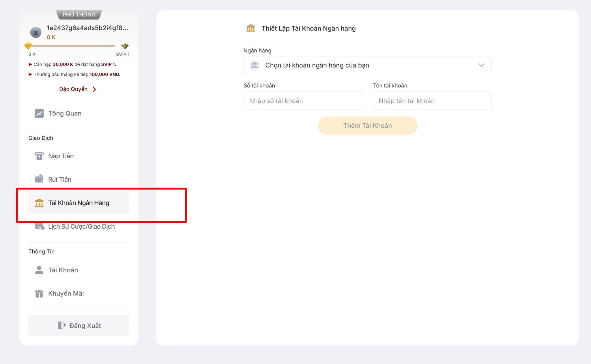Click the SVIP 1 badge icon
This screenshot has height=364, width=591.
125,46
